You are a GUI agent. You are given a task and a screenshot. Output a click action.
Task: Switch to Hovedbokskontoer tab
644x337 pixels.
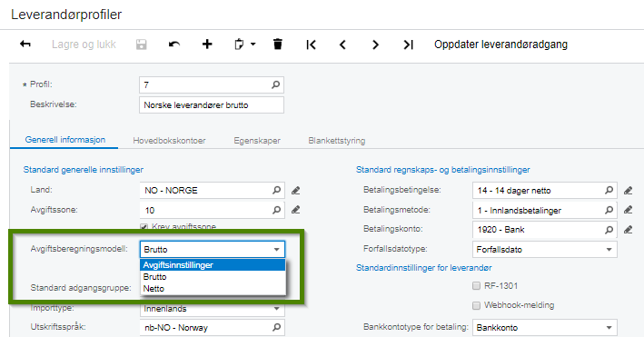click(x=169, y=141)
